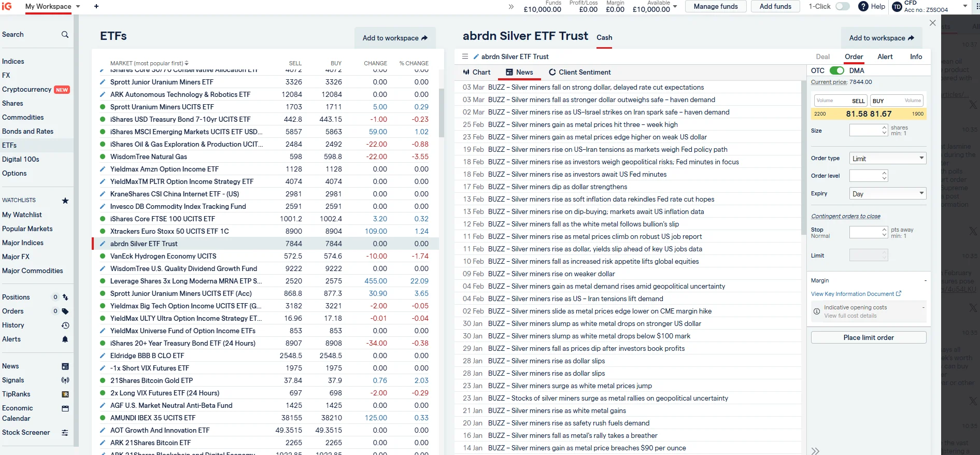This screenshot has width=980, height=455.
Task: Click the pencil icon beside ARK 21Shares Bitcoin ETF
Action: [103, 443]
